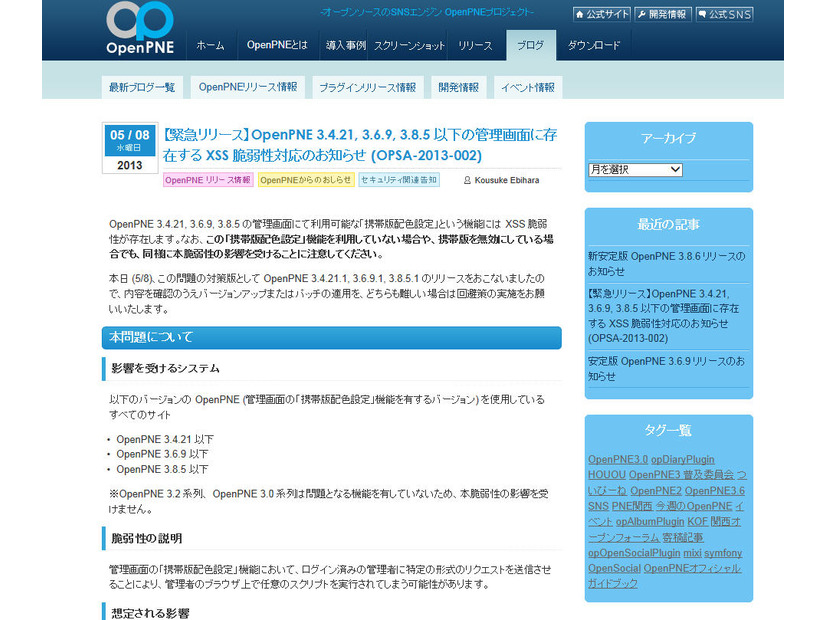Open the スクリーンショット menu item
The height and width of the screenshot is (620, 826).
[409, 46]
